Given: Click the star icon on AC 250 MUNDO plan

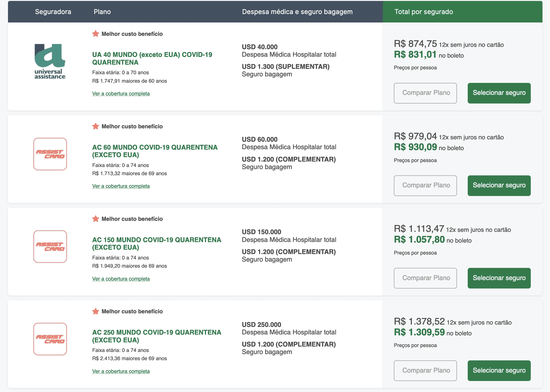Looking at the screenshot, I should (x=96, y=311).
